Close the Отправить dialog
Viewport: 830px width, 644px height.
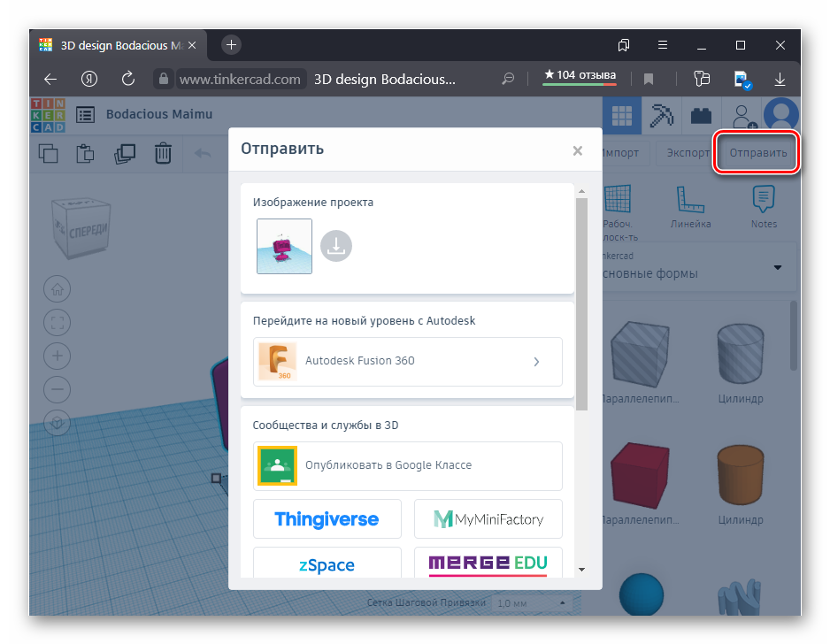pyautogui.click(x=577, y=150)
